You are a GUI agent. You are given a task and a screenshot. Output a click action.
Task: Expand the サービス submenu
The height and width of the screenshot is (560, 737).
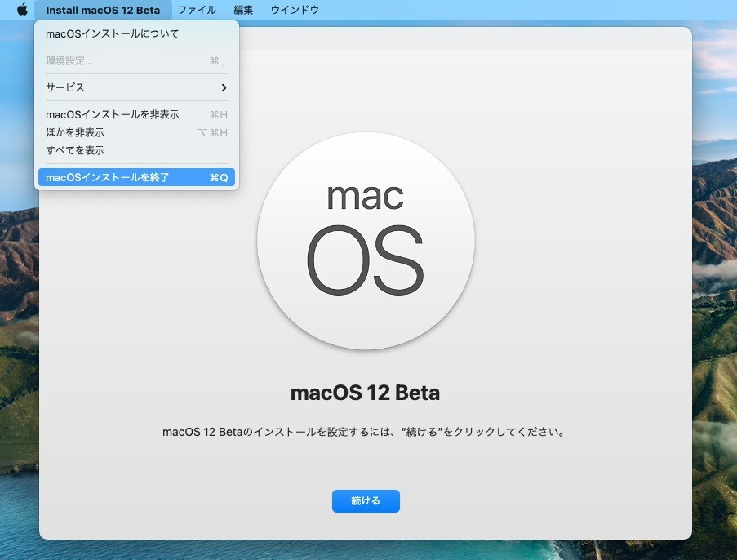(x=136, y=87)
